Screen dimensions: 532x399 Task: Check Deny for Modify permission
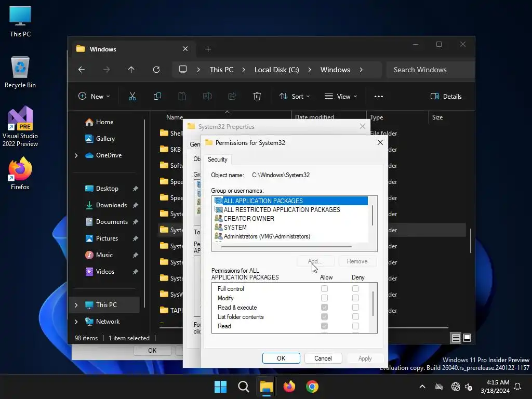point(355,298)
